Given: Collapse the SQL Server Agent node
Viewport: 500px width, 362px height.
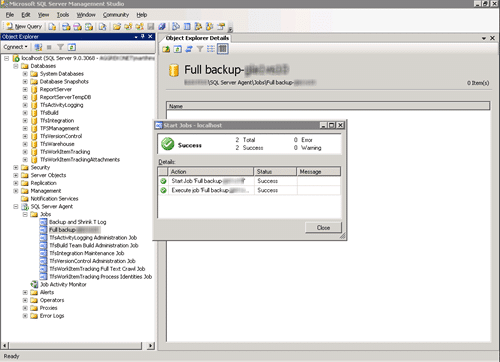Looking at the screenshot, I should [16, 206].
